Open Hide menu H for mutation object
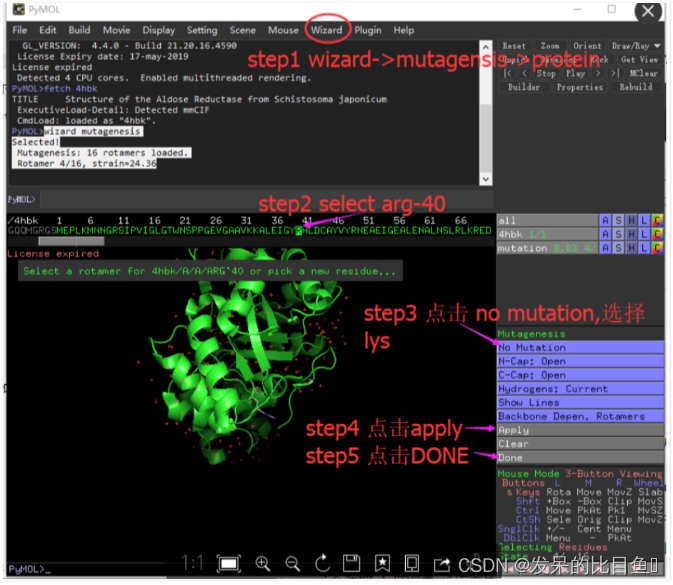673x585 pixels. point(631,248)
